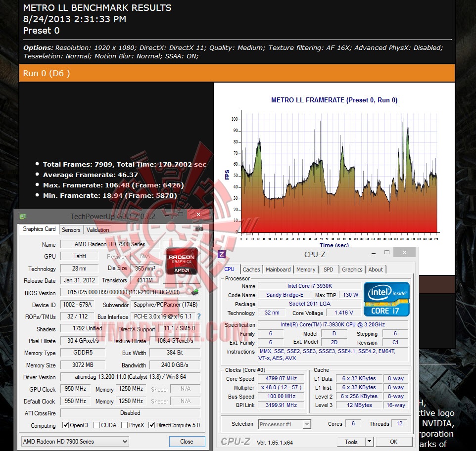Maximize the CPU-Z window

387,252
